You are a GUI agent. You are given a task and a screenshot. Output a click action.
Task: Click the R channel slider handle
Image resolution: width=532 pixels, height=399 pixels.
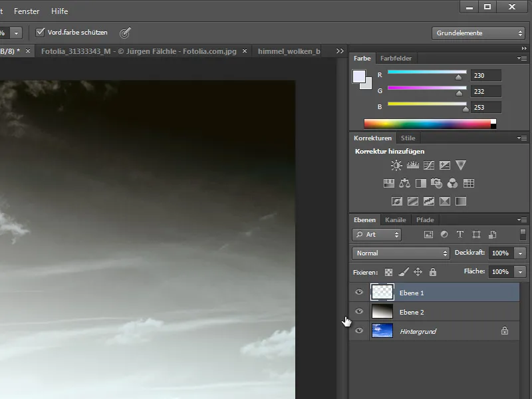[x=458, y=77]
